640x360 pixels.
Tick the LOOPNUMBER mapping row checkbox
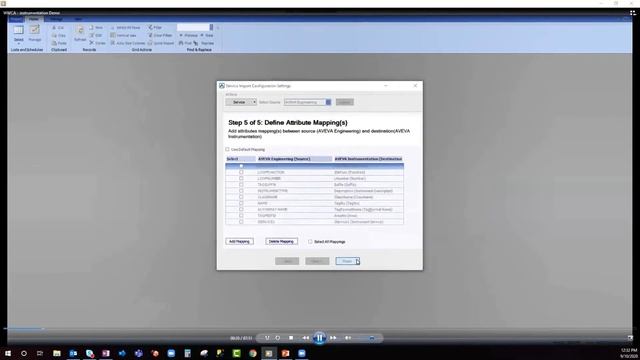[x=241, y=178]
